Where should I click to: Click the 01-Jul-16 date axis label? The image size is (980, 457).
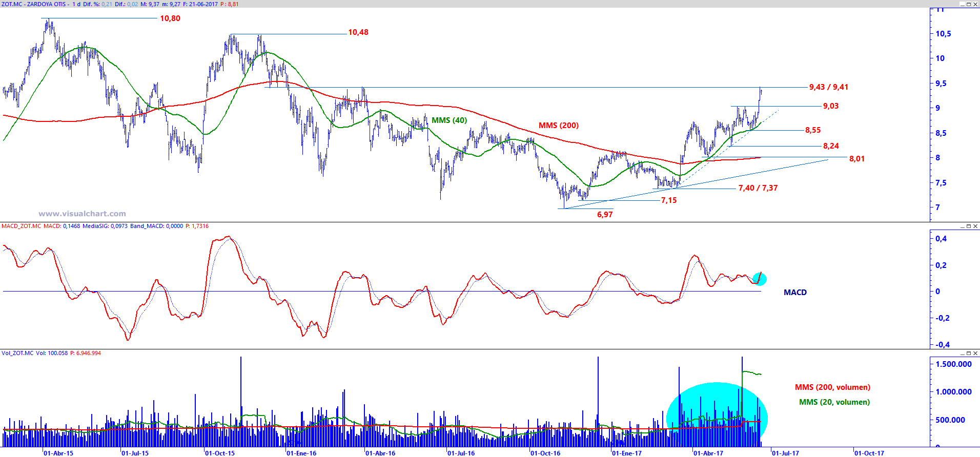pyautogui.click(x=461, y=453)
